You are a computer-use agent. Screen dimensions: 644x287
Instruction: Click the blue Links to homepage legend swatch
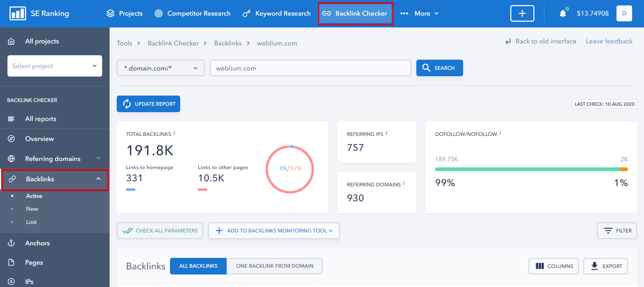(x=131, y=190)
